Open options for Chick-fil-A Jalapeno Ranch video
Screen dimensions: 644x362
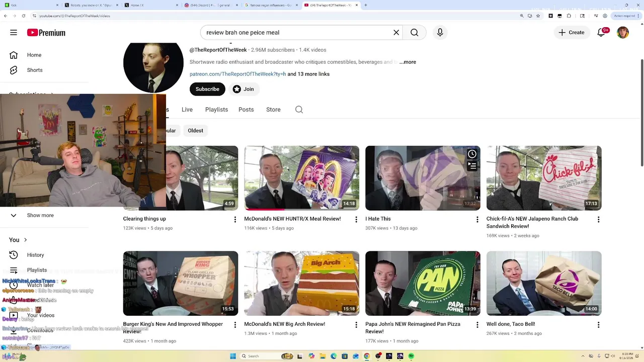pos(598,220)
